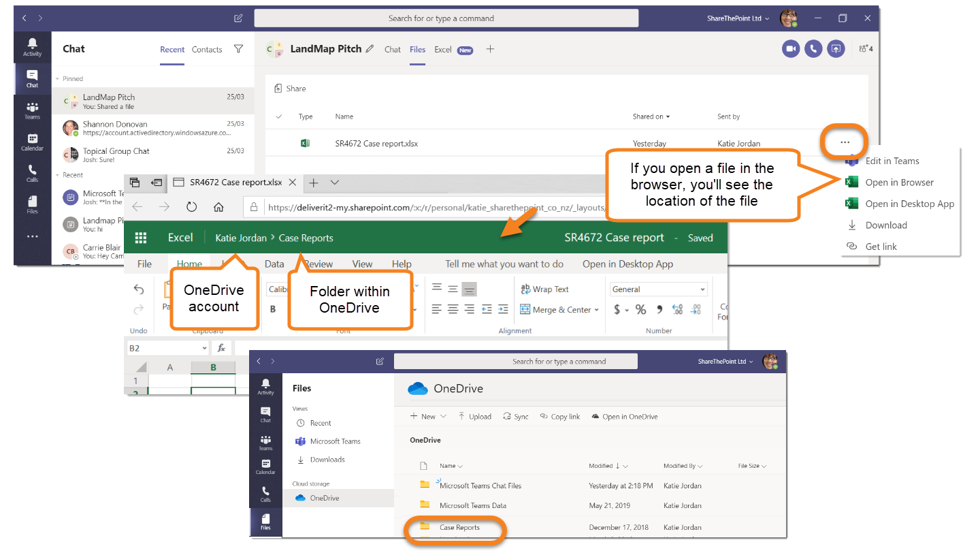
Task: Increase decimal places in Excel Number group
Action: [x=677, y=309]
